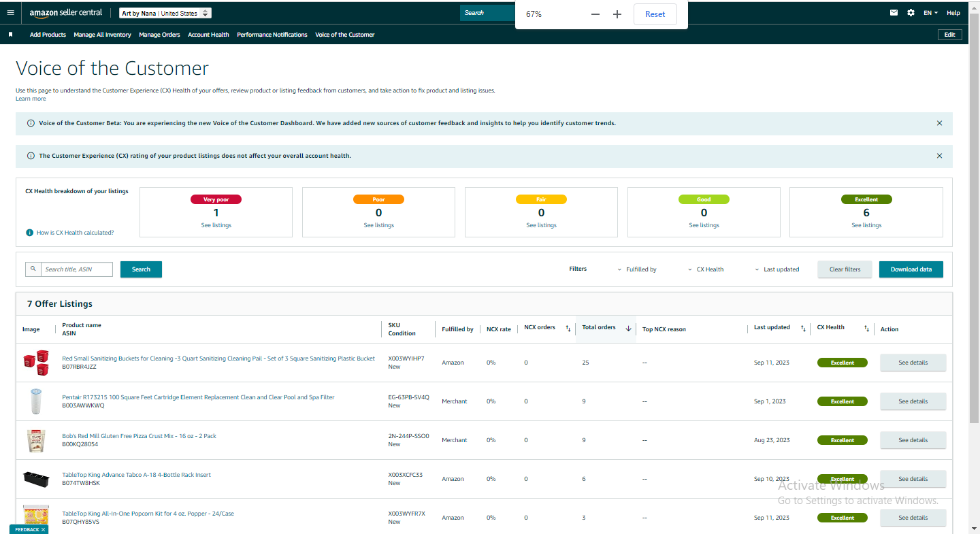Screen dimensions: 980x534
Task: Expand the CX Health filter
Action: tap(706, 269)
